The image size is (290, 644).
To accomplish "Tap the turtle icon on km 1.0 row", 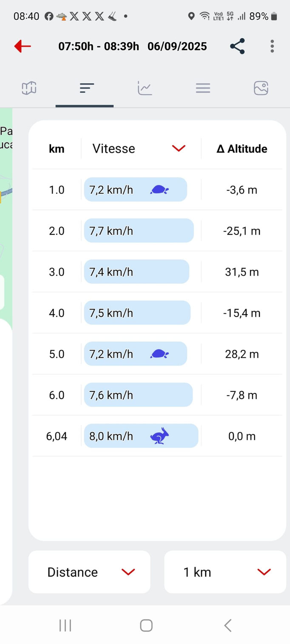I will click(159, 190).
